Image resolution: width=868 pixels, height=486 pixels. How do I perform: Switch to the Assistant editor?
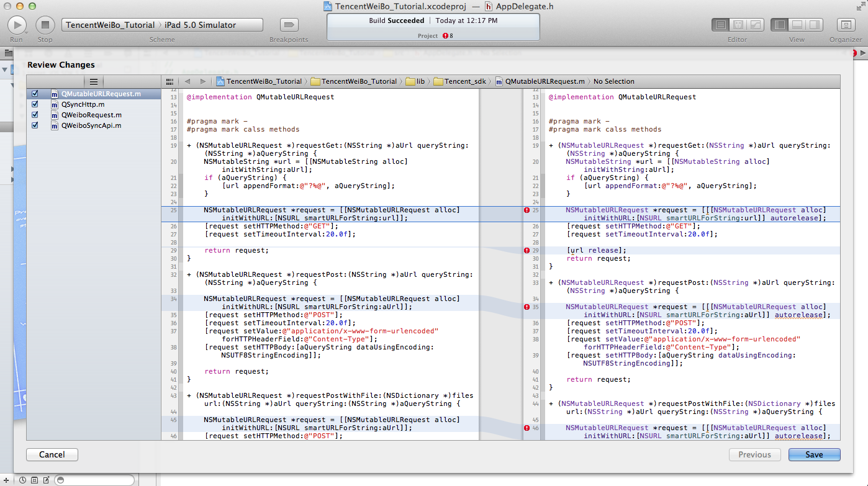[x=738, y=25]
